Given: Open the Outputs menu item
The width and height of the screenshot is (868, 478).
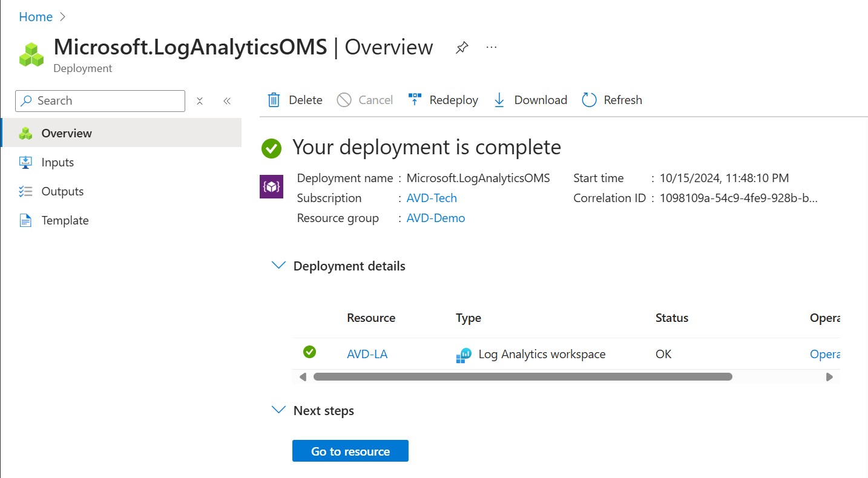Looking at the screenshot, I should pos(62,191).
